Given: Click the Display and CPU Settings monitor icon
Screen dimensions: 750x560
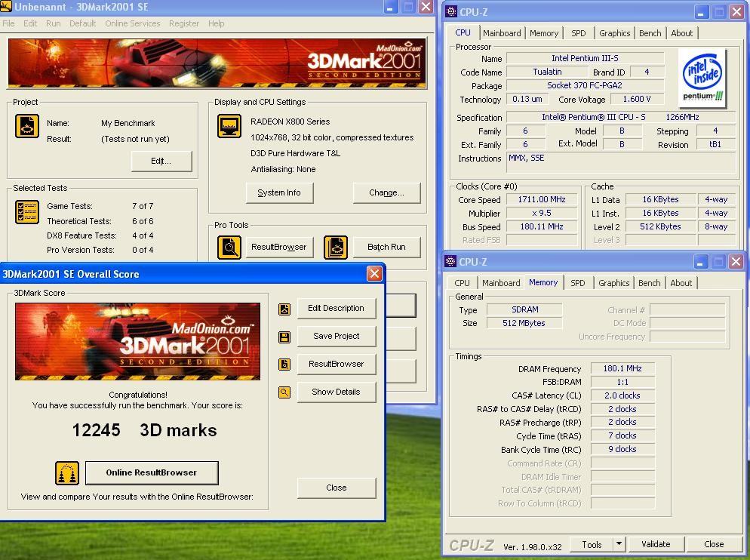Looking at the screenshot, I should pyautogui.click(x=229, y=126).
